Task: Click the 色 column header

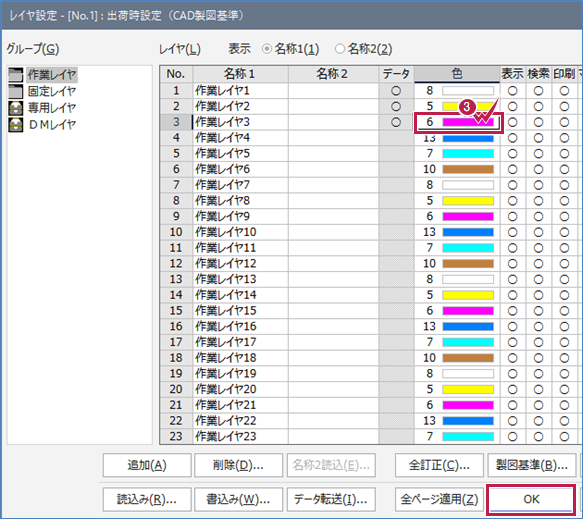Action: (457, 74)
